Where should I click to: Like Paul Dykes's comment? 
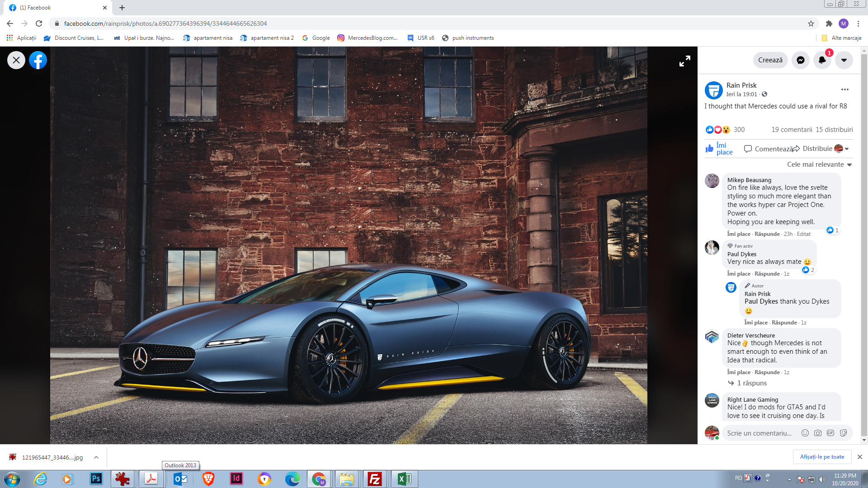click(739, 274)
